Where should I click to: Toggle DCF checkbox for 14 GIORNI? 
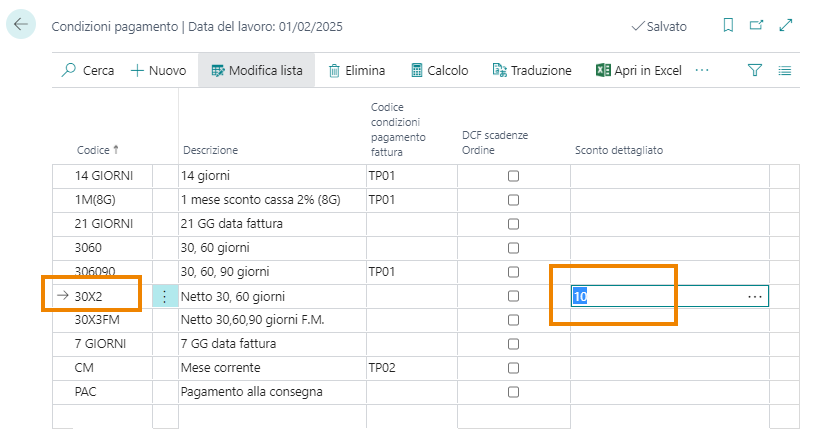(513, 176)
